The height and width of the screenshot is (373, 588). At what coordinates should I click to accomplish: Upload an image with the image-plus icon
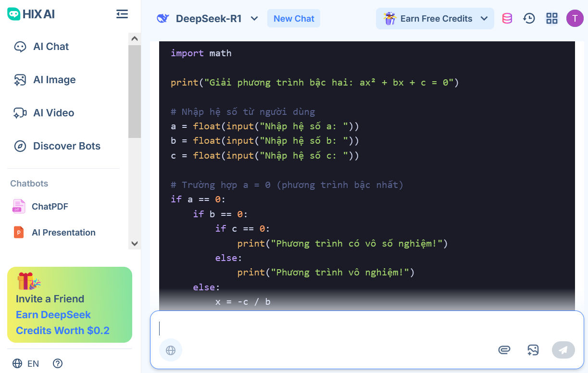click(x=533, y=350)
